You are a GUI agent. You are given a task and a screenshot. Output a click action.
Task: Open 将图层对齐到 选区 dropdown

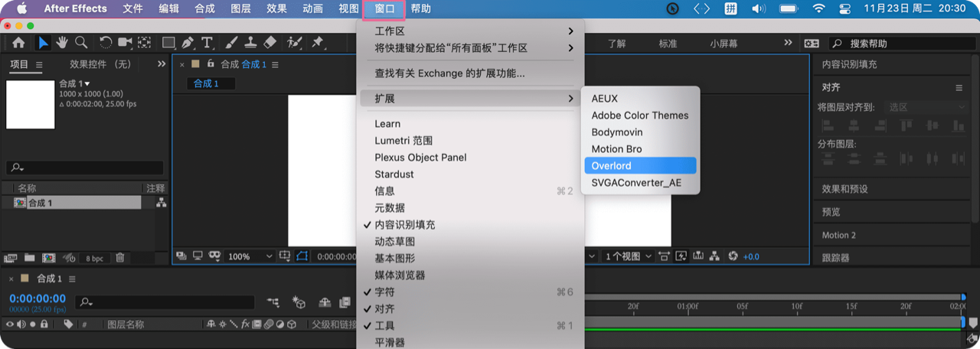coord(927,108)
